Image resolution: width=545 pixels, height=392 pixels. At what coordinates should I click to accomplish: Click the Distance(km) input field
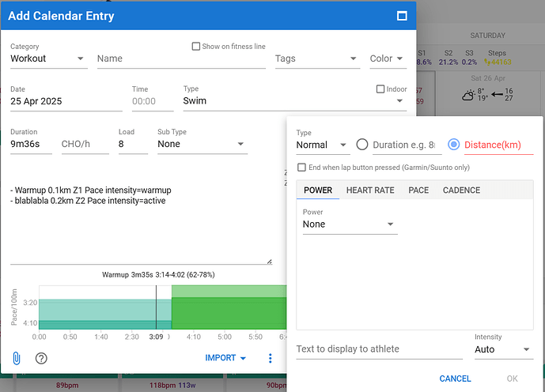pyautogui.click(x=498, y=145)
